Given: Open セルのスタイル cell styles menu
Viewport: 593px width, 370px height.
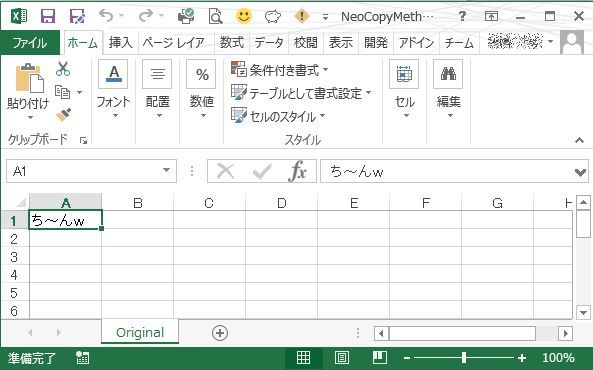Looking at the screenshot, I should click(x=278, y=116).
